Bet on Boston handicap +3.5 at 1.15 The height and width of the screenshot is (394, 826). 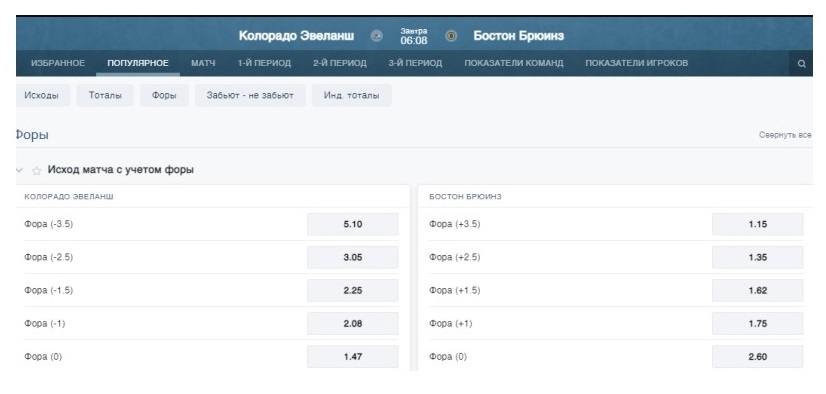[x=758, y=224]
